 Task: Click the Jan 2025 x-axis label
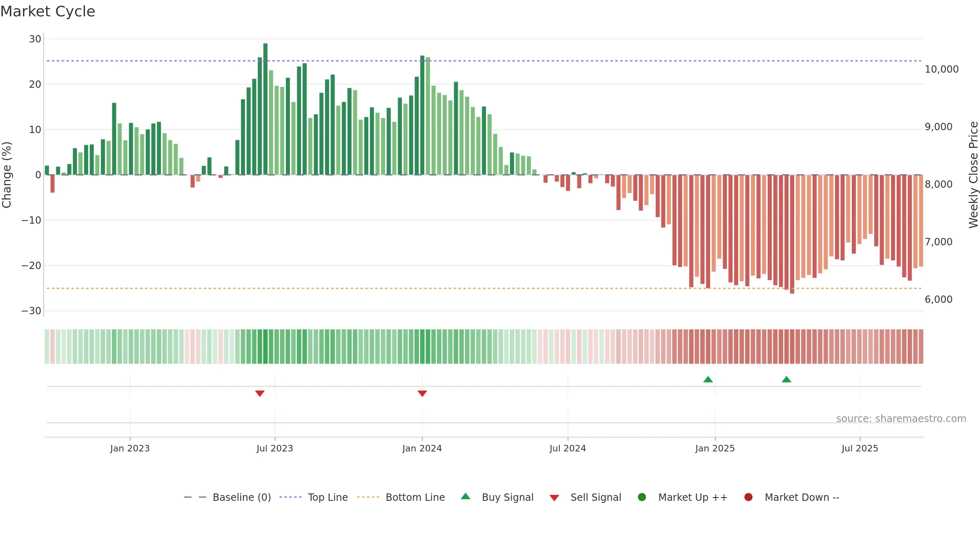pos(715,449)
